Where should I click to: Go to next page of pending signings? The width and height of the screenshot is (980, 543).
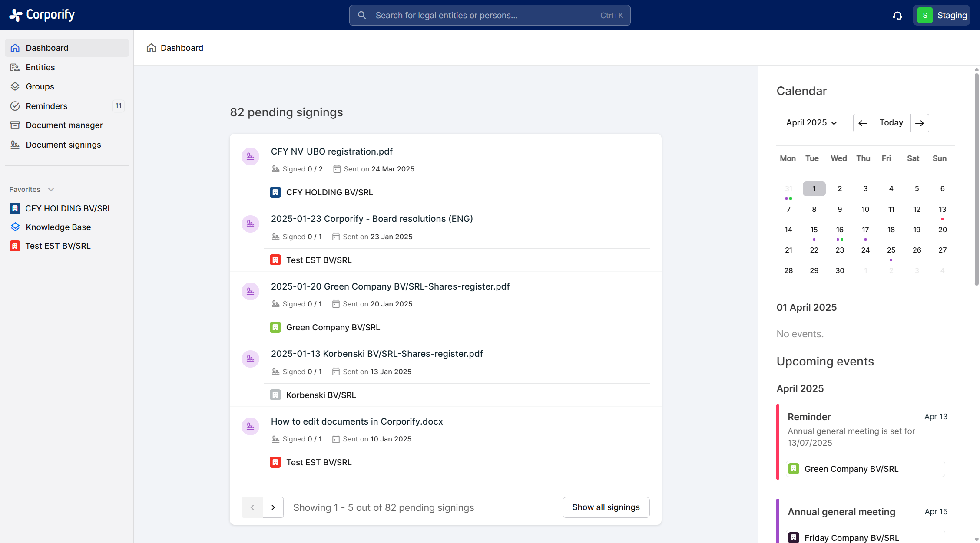(273, 507)
